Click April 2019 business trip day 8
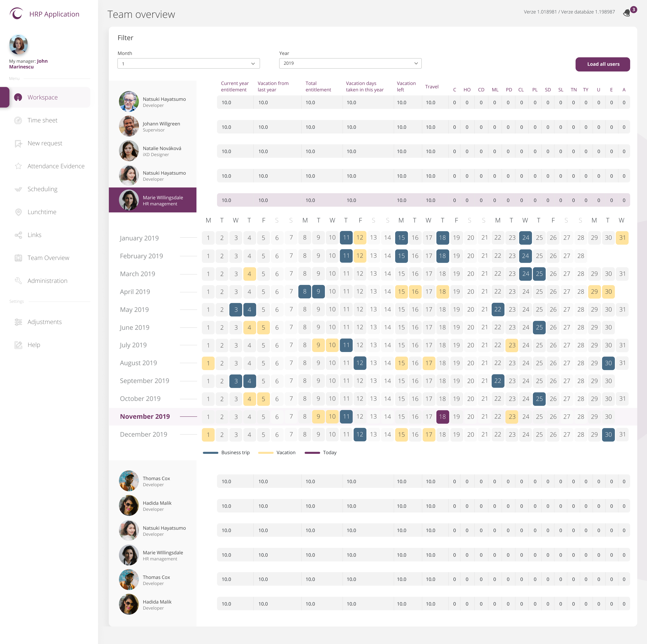This screenshot has width=647, height=644. (x=304, y=291)
